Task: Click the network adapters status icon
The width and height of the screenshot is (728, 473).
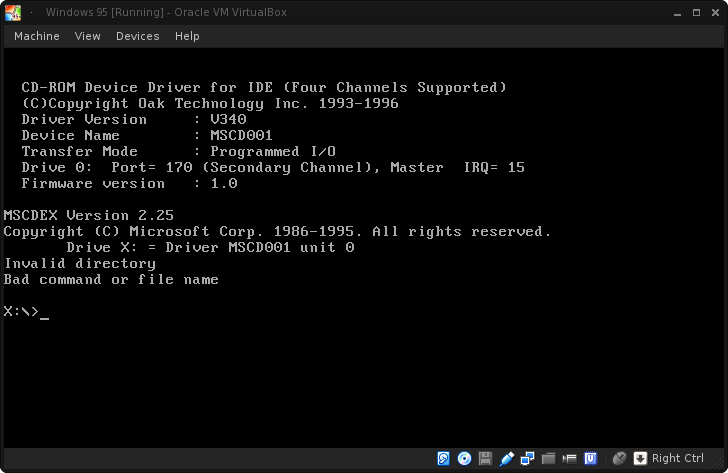Action: [527, 459]
